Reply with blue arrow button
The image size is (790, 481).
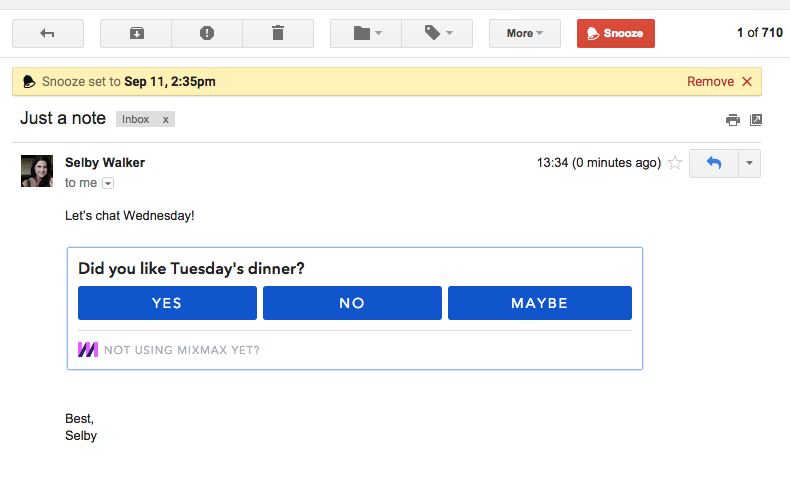tap(714, 163)
